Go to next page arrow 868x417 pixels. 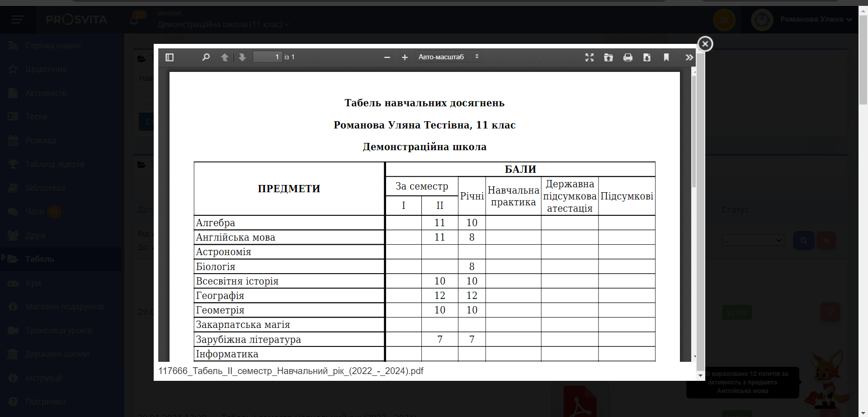coord(242,57)
